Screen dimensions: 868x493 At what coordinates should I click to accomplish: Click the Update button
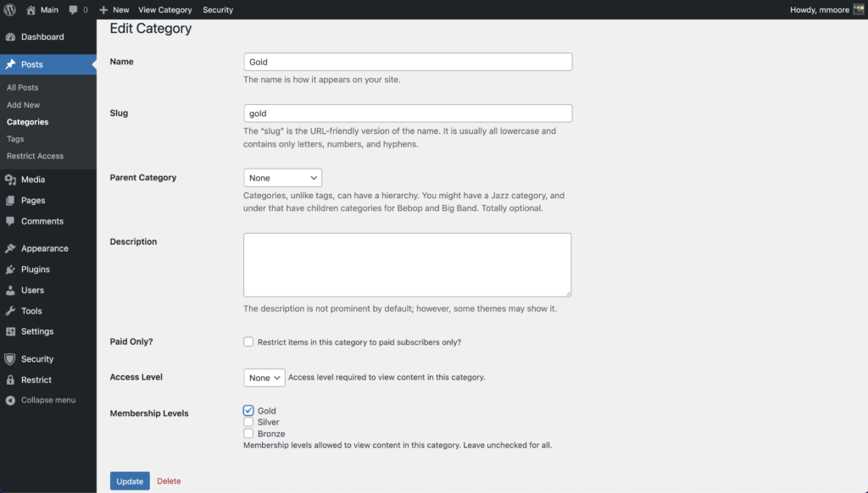click(x=130, y=481)
